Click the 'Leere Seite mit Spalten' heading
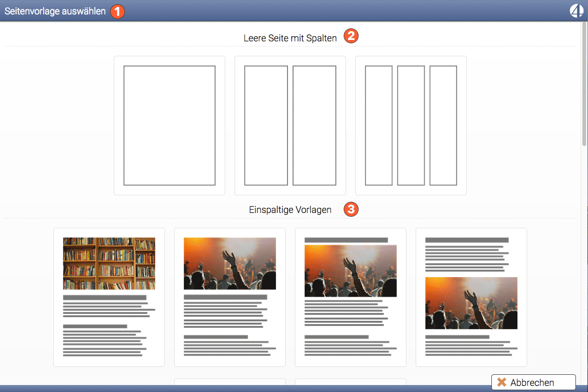 click(x=290, y=38)
